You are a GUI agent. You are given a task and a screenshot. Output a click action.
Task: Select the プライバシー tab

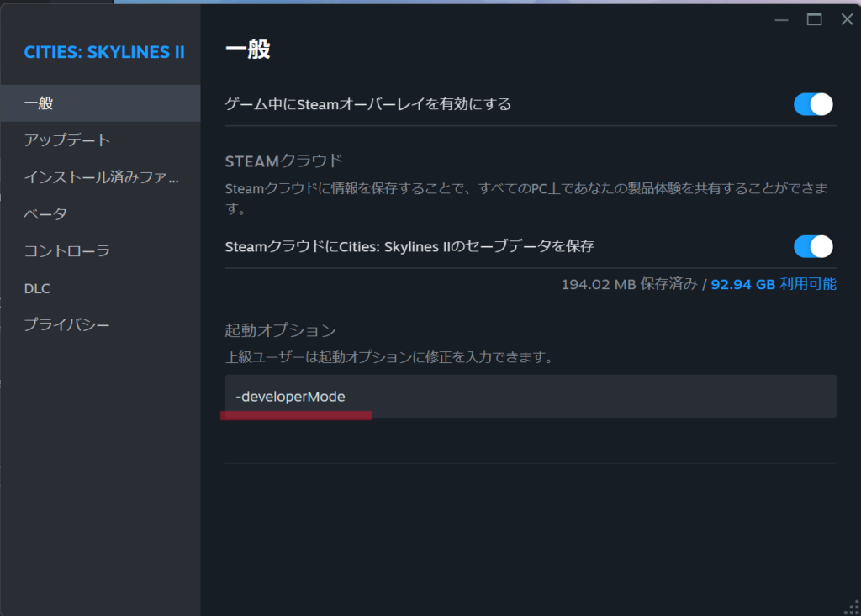[100, 325]
